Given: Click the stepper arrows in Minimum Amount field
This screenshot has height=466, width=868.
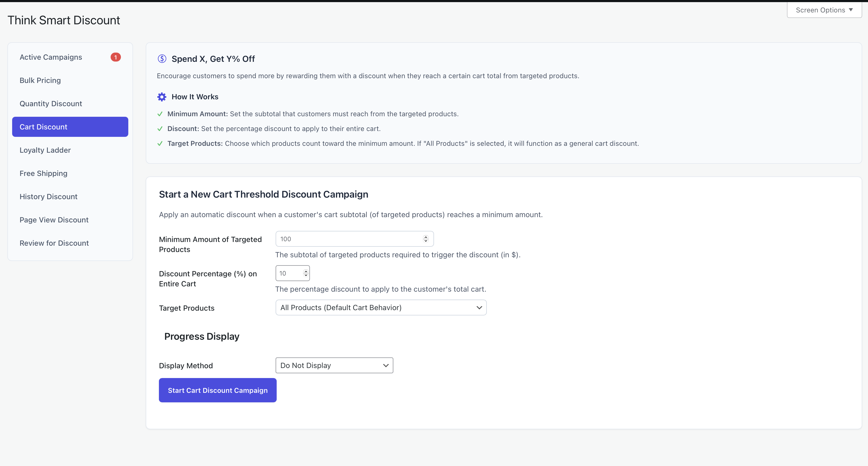Looking at the screenshot, I should pos(426,239).
